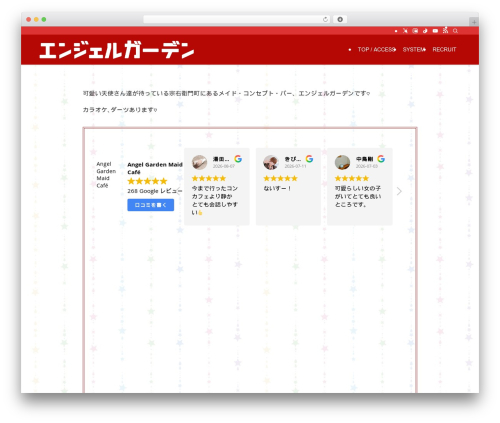Click the Angel Garden Maid Café logo image
The width and height of the screenshot is (500, 423).
106,175
